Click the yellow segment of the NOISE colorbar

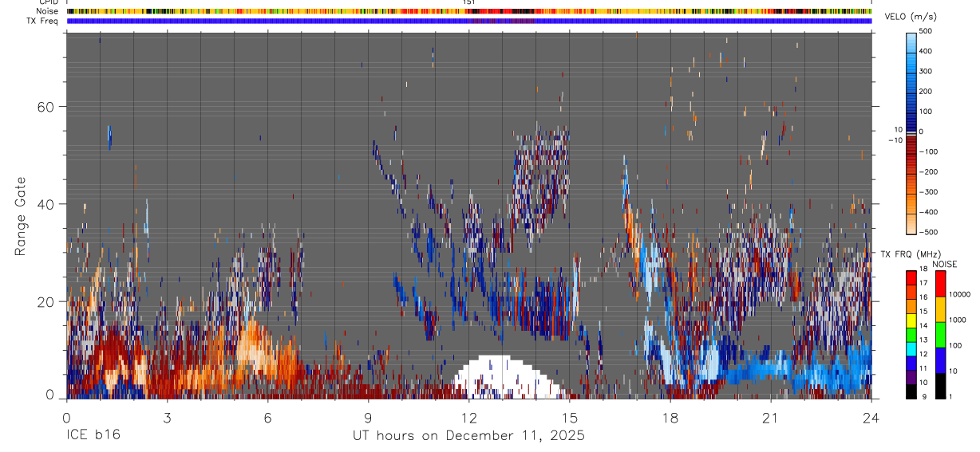[x=940, y=309]
